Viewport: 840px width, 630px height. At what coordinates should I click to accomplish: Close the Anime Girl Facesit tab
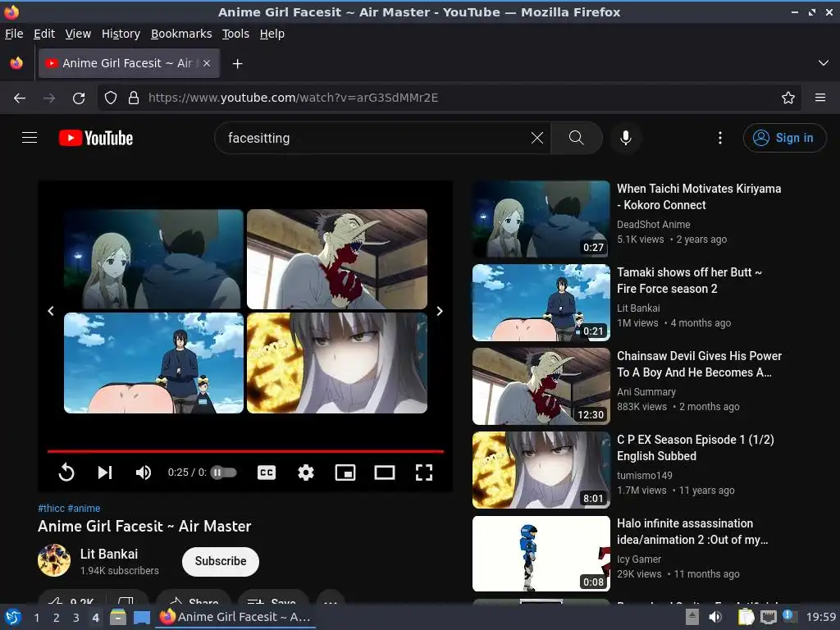[x=207, y=63]
